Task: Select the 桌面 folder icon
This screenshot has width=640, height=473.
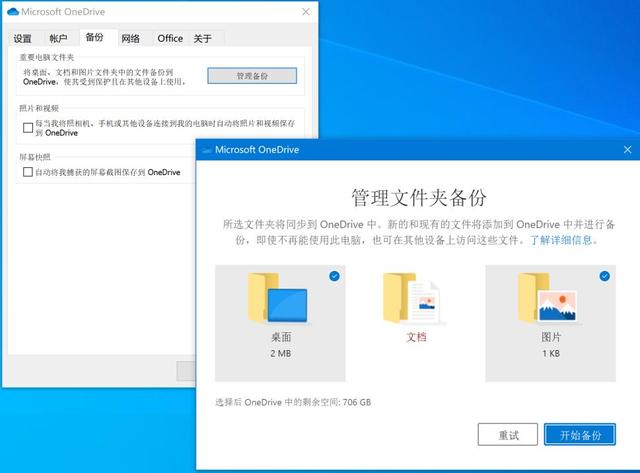Action: [278, 298]
